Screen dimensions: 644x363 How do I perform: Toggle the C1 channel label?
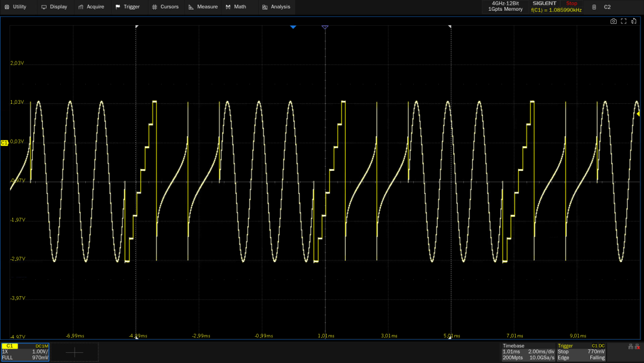10,346
